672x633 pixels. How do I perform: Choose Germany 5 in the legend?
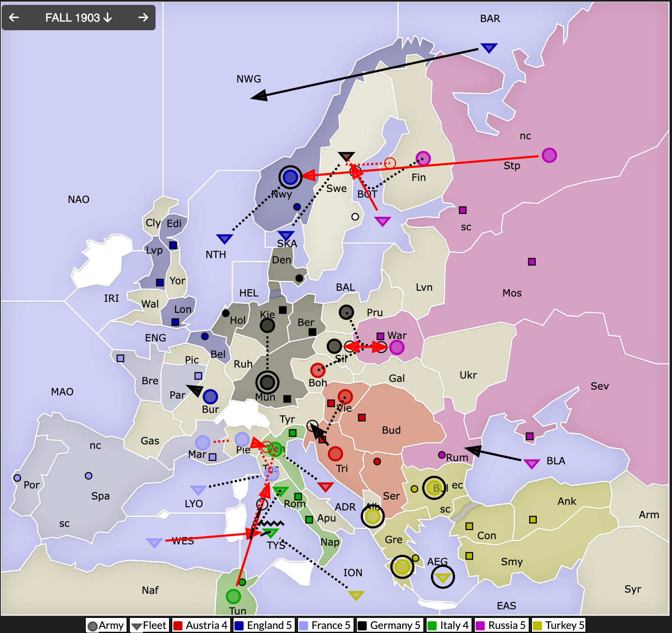[389, 625]
